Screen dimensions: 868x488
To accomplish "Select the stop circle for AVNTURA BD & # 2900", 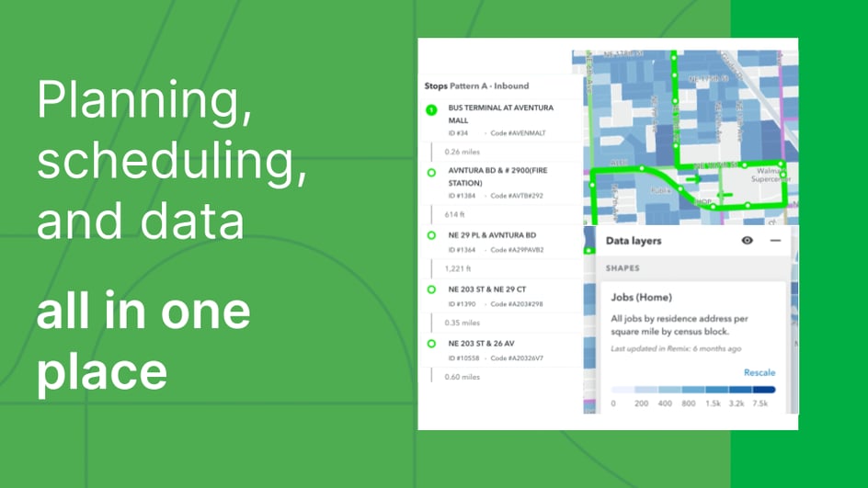I will tap(431, 173).
